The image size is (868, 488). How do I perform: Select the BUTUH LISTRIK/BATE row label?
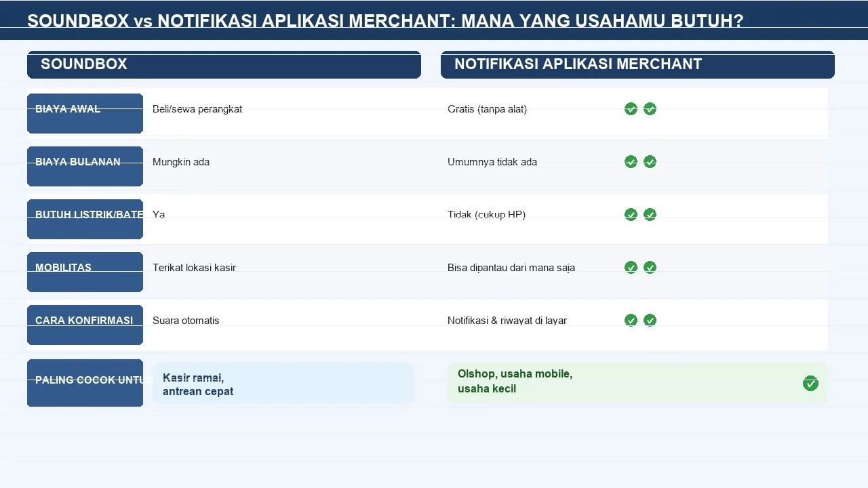(85, 219)
